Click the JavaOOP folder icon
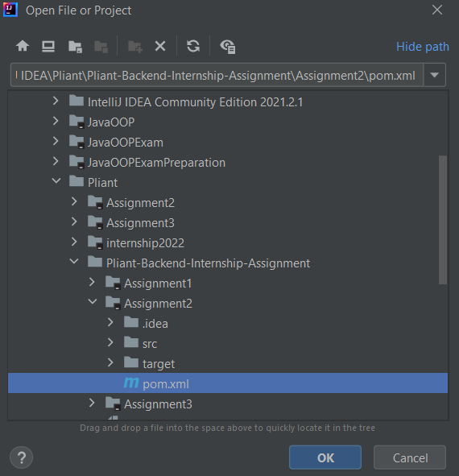 (76, 122)
